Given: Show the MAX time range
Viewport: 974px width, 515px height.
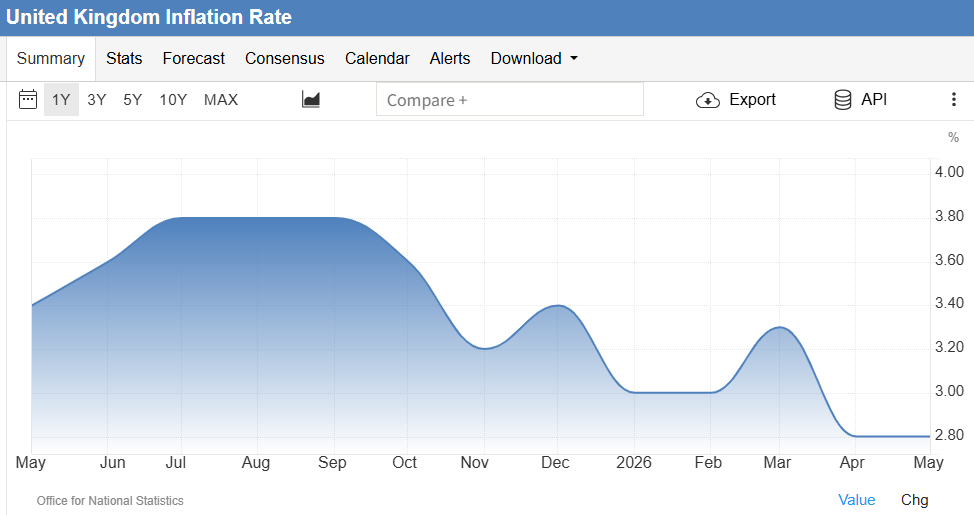Looking at the screenshot, I should pos(221,99).
